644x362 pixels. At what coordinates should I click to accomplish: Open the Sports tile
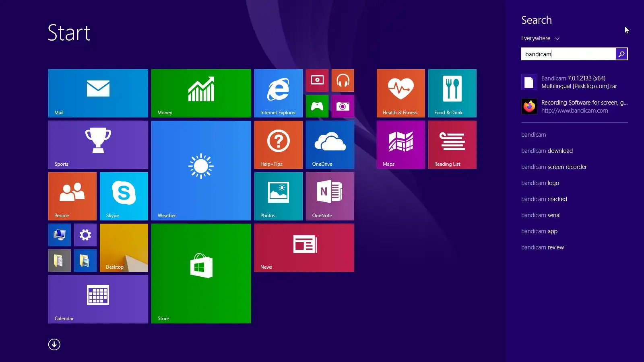tap(98, 145)
